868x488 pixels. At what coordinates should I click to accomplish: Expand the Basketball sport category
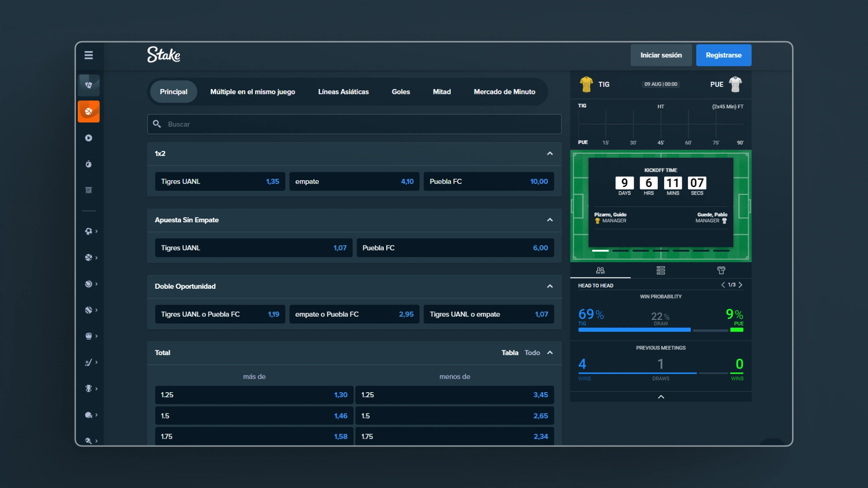91,258
